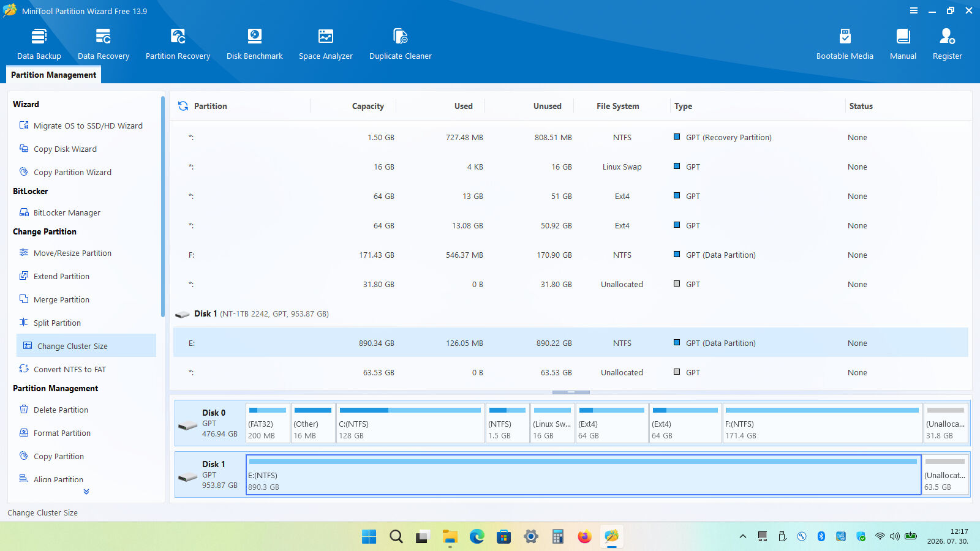980x551 pixels.
Task: Open the taskbar Settings gear app
Action: coord(531,536)
